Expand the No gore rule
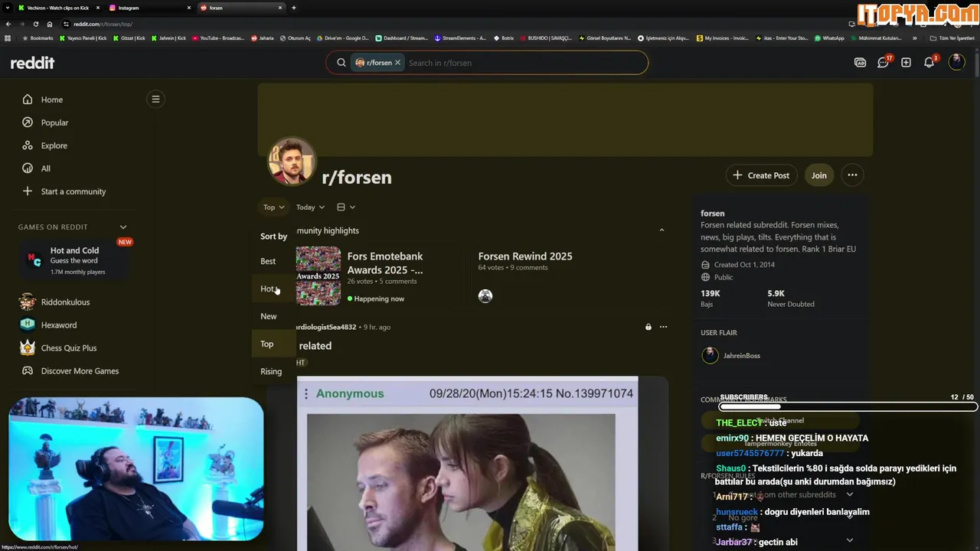This screenshot has height=551, width=980. 850,518
